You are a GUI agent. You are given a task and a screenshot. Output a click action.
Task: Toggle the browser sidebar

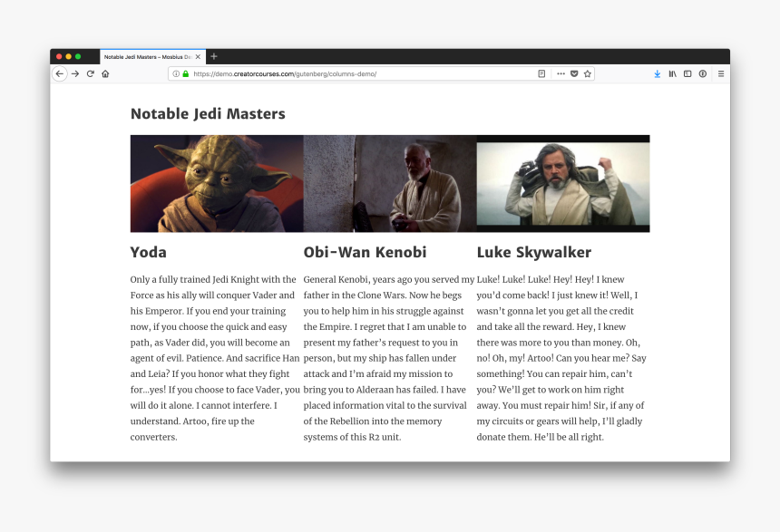(688, 73)
